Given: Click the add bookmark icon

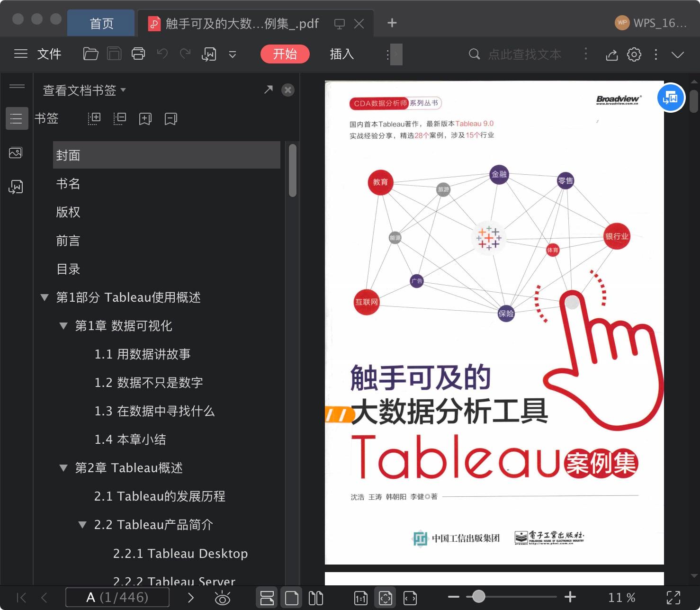Looking at the screenshot, I should (145, 119).
